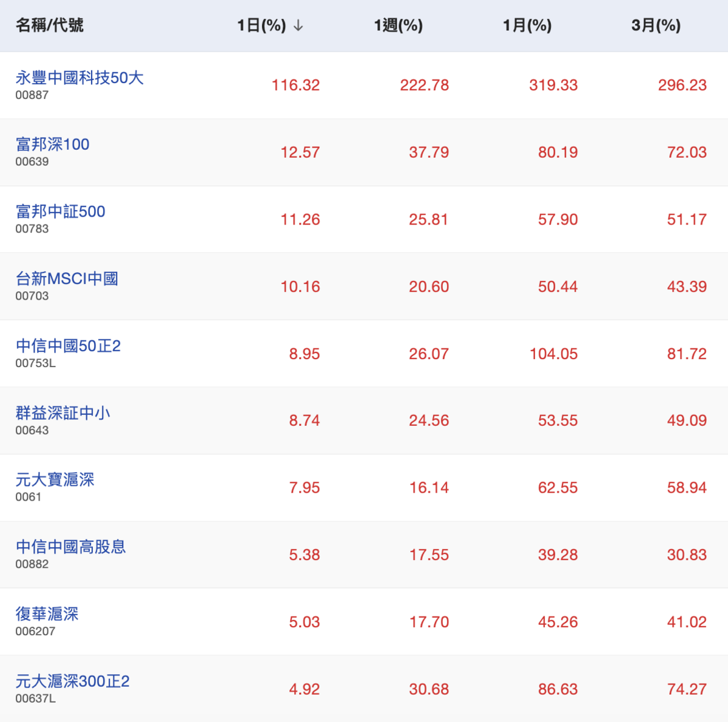Select the 1-week value 24.56
The width and height of the screenshot is (728, 722).
click(429, 420)
